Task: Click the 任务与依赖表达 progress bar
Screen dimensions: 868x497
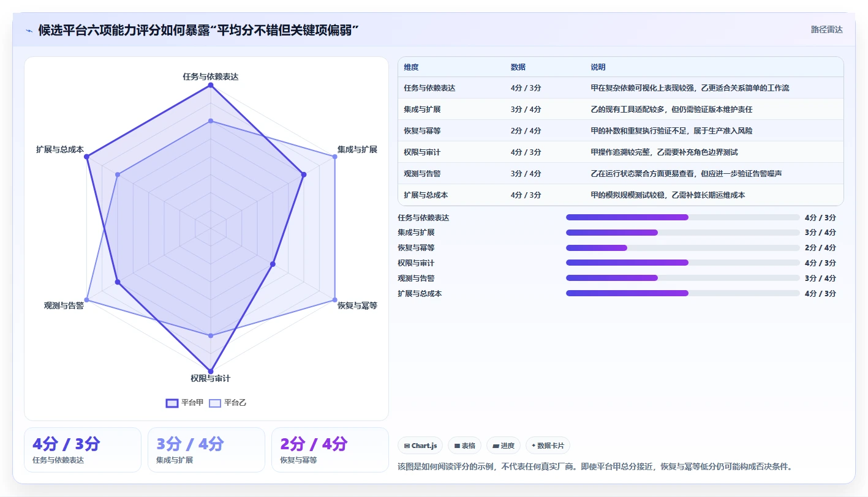Action: [682, 217]
